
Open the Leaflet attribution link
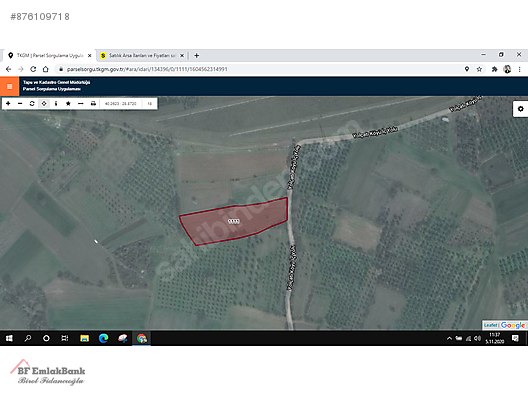491,325
